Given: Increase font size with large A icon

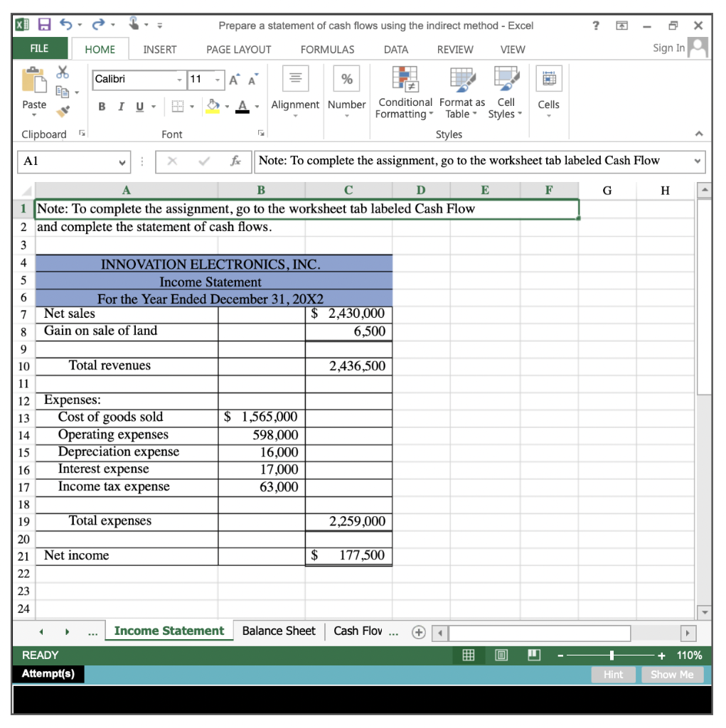Looking at the screenshot, I should pyautogui.click(x=235, y=80).
